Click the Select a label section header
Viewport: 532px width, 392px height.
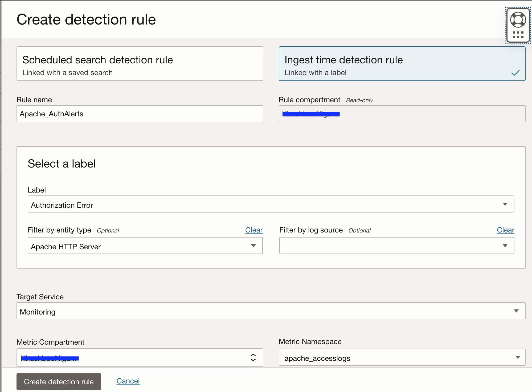(62, 164)
